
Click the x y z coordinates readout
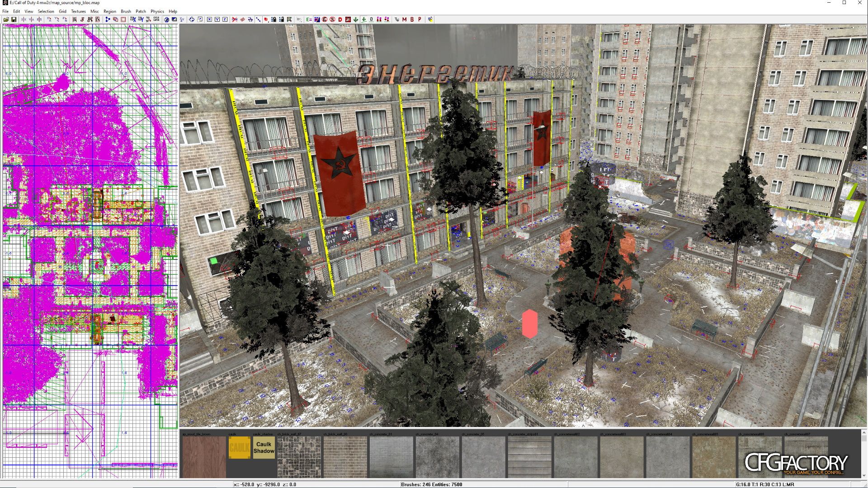[265, 484]
